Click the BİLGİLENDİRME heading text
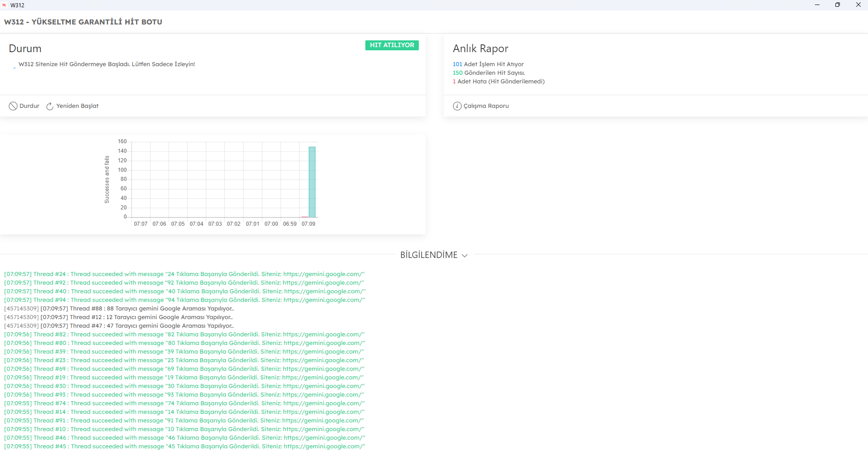This screenshot has height=466, width=868. [x=428, y=255]
